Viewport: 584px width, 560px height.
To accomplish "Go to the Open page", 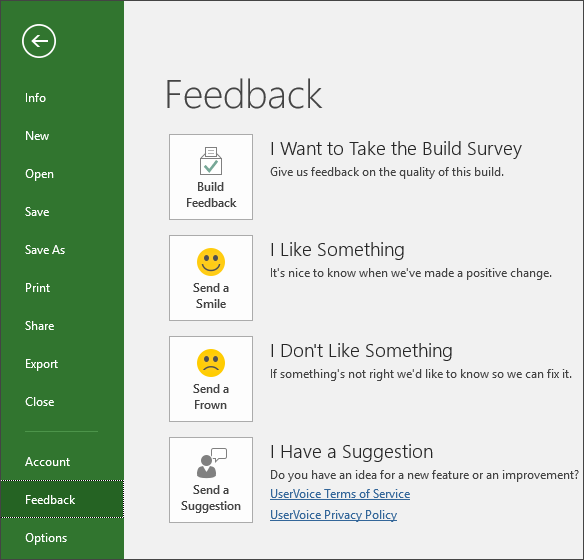I will (x=39, y=174).
